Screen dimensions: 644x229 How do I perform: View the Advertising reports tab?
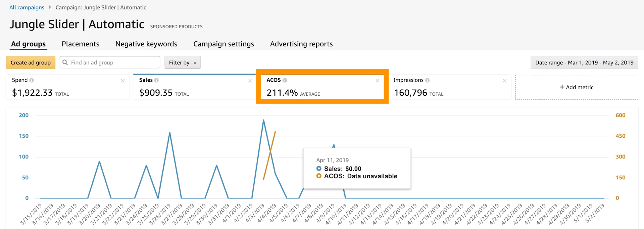pos(301,44)
